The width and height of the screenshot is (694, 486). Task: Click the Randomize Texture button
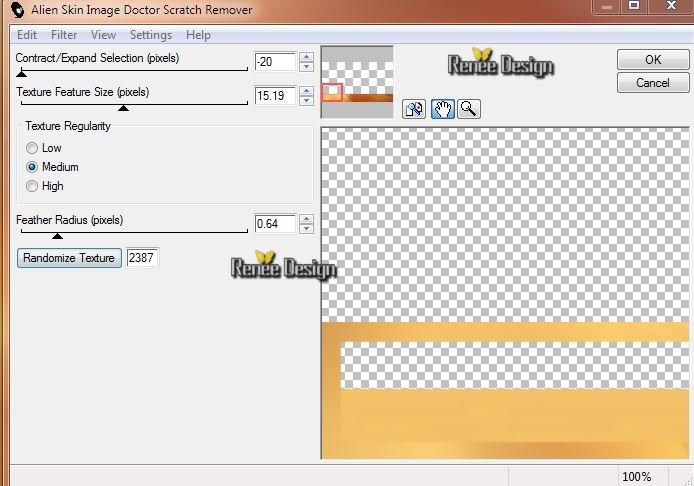(69, 258)
